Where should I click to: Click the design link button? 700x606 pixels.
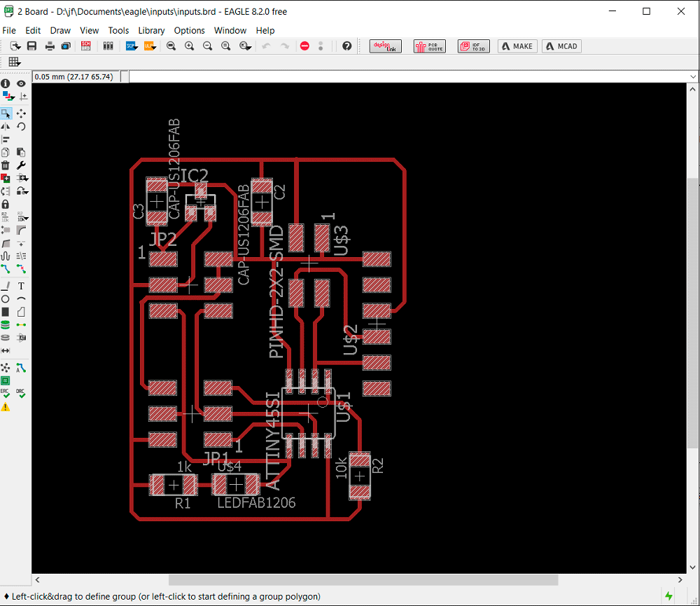(385, 46)
